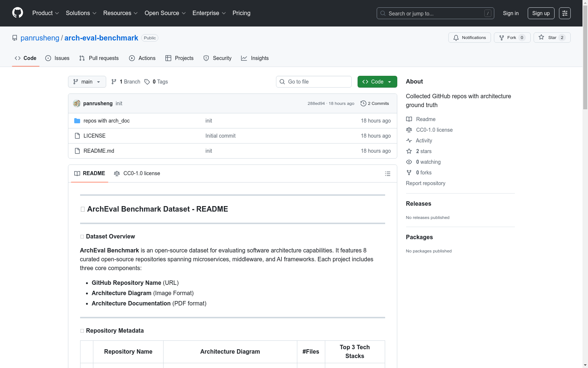The image size is (588, 368).
Task: Click panrusheng's avatar in commit row
Action: tap(77, 103)
